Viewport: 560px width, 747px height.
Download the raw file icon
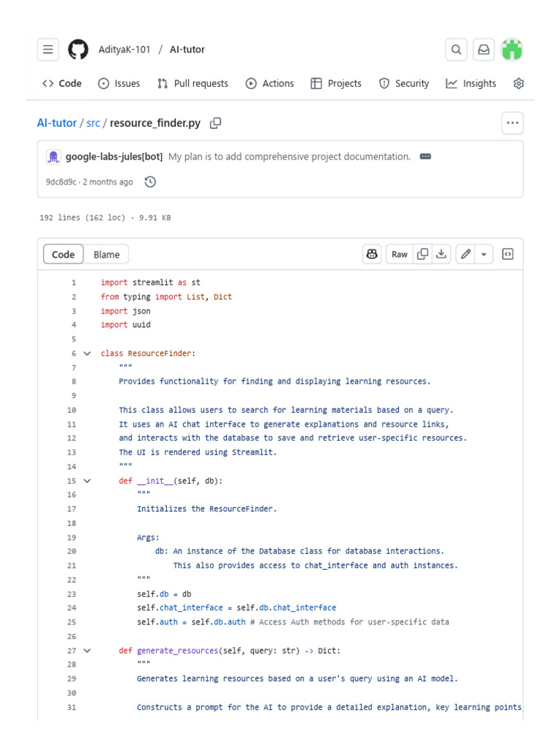point(441,255)
